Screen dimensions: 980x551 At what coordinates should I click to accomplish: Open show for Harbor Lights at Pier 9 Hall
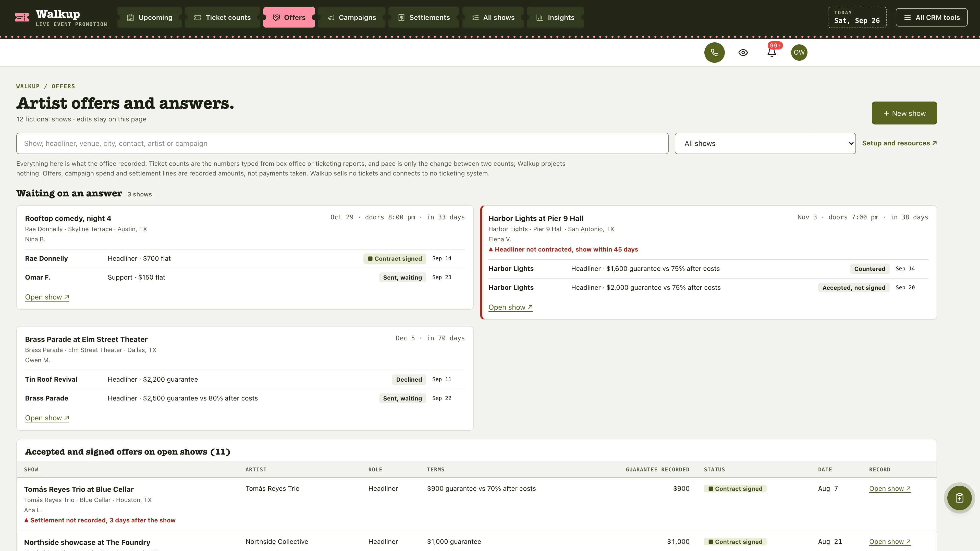[x=510, y=307]
